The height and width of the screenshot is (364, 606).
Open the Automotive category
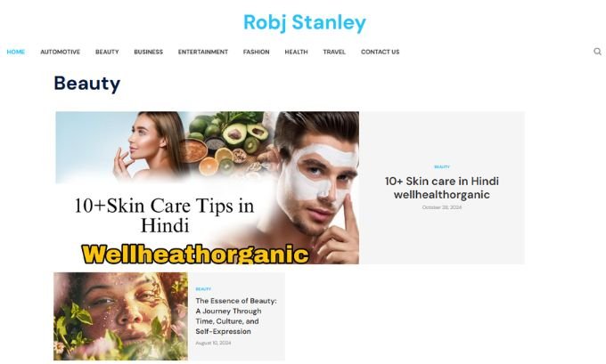pos(61,52)
